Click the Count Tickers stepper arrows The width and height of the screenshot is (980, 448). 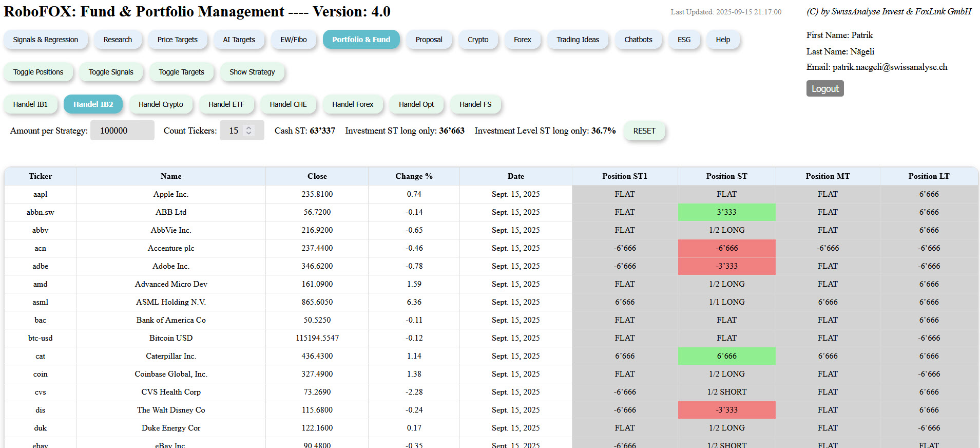tap(249, 130)
